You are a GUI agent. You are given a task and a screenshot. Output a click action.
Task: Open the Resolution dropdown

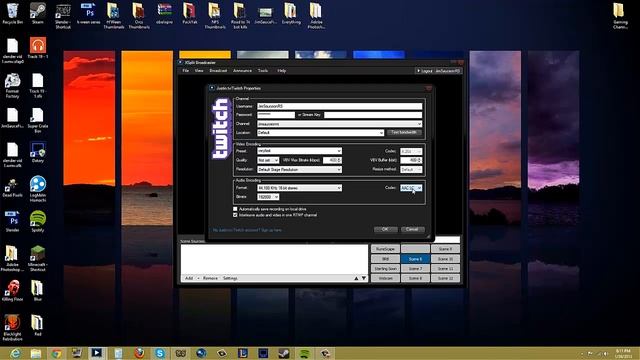coord(299,169)
